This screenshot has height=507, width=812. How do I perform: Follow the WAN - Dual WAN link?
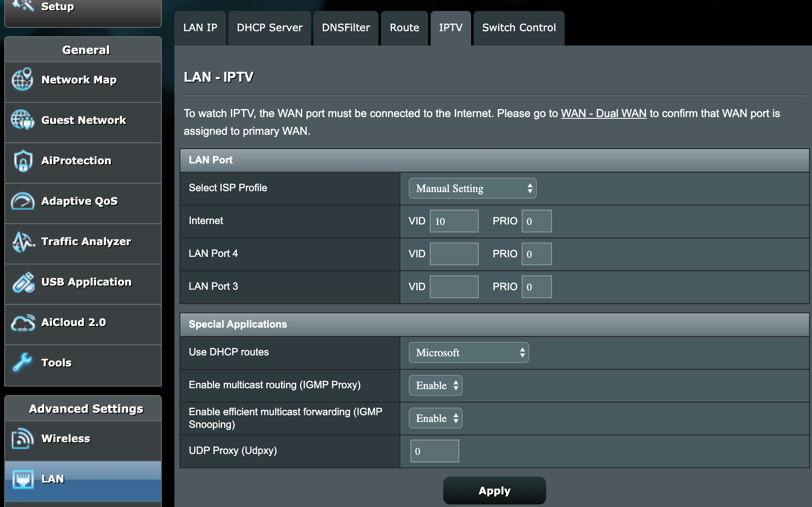(603, 113)
